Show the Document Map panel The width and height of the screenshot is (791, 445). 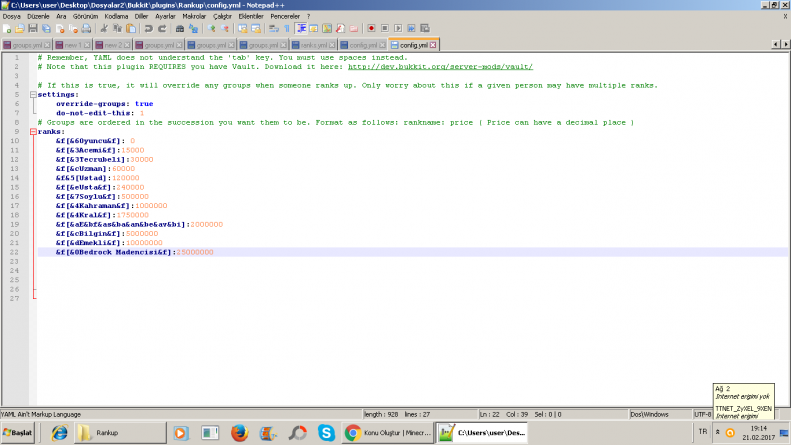click(x=327, y=29)
